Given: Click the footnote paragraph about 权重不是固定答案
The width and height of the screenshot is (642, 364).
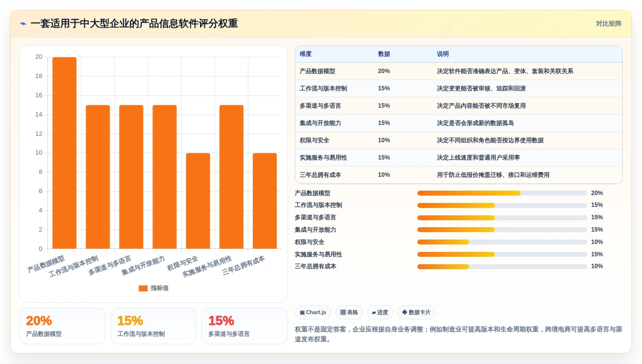Looking at the screenshot, I should point(458,334).
